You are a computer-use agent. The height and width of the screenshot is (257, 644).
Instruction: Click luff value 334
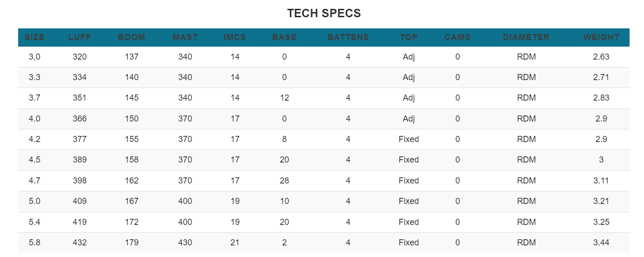(x=80, y=77)
